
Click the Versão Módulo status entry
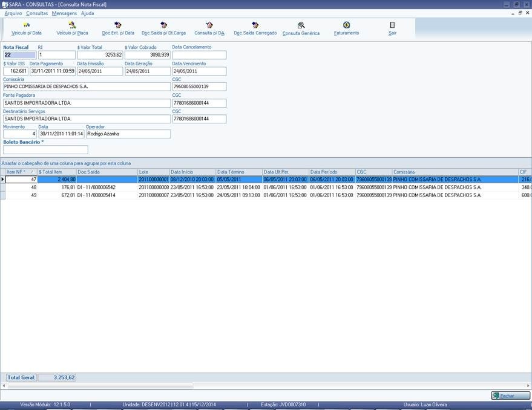pos(45,405)
